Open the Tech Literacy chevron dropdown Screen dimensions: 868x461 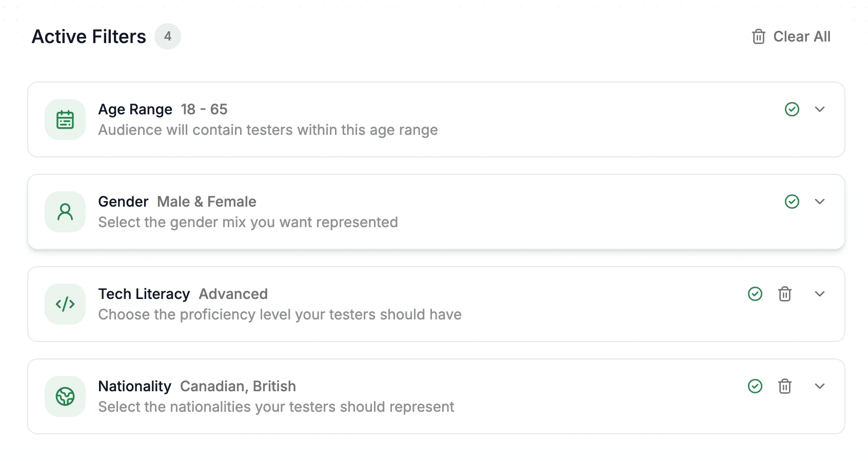click(820, 294)
